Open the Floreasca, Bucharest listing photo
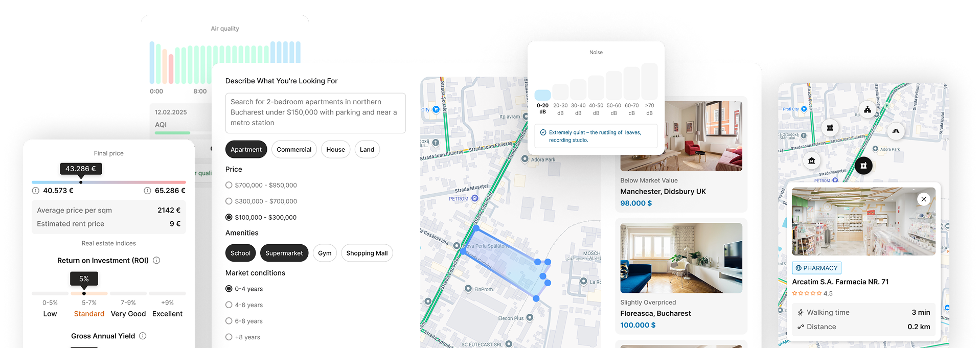Screen dimensions: 980x348 coord(681,258)
